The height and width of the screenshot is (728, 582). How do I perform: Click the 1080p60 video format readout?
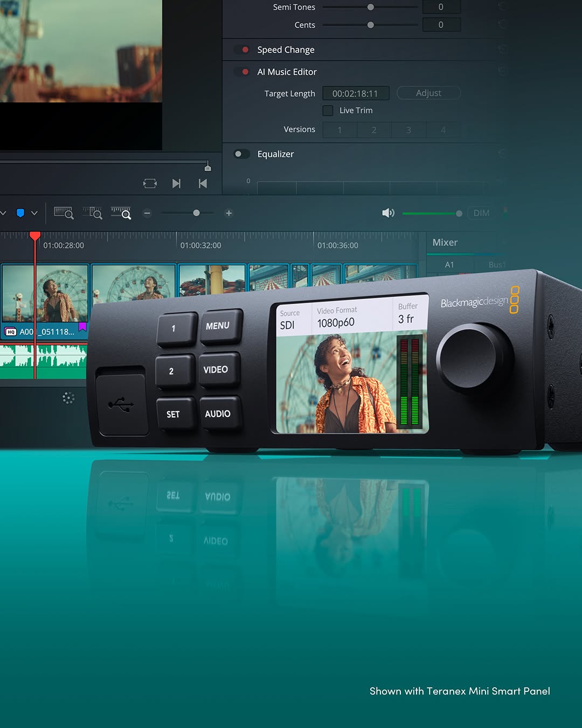coord(336,322)
